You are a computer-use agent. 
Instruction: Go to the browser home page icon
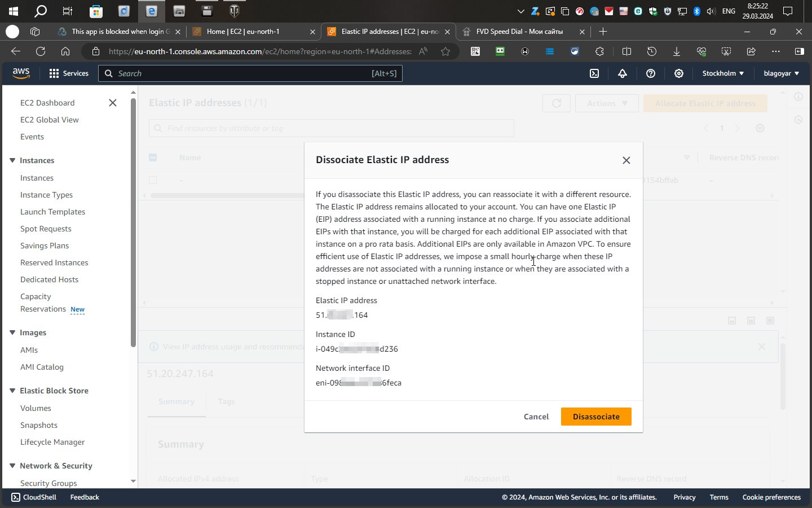65,51
